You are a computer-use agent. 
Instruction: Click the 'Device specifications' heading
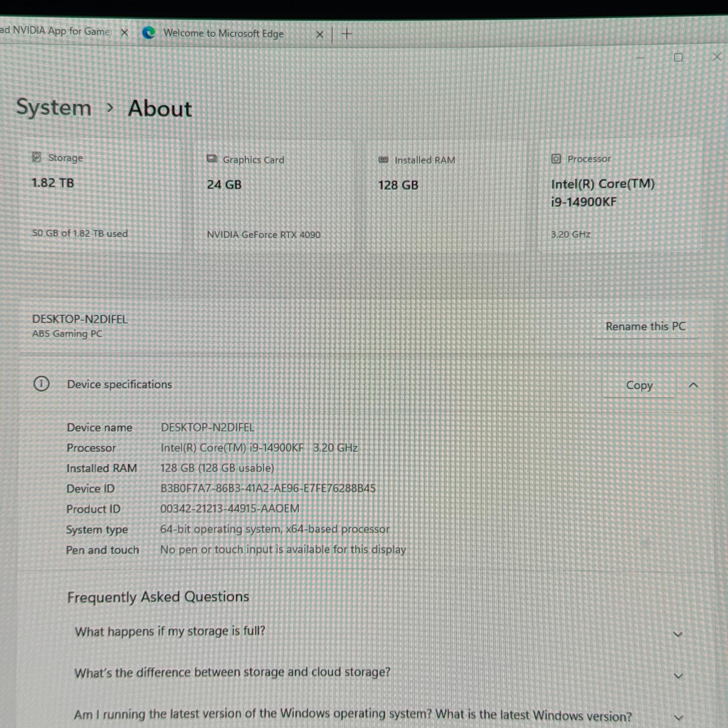pos(119,384)
